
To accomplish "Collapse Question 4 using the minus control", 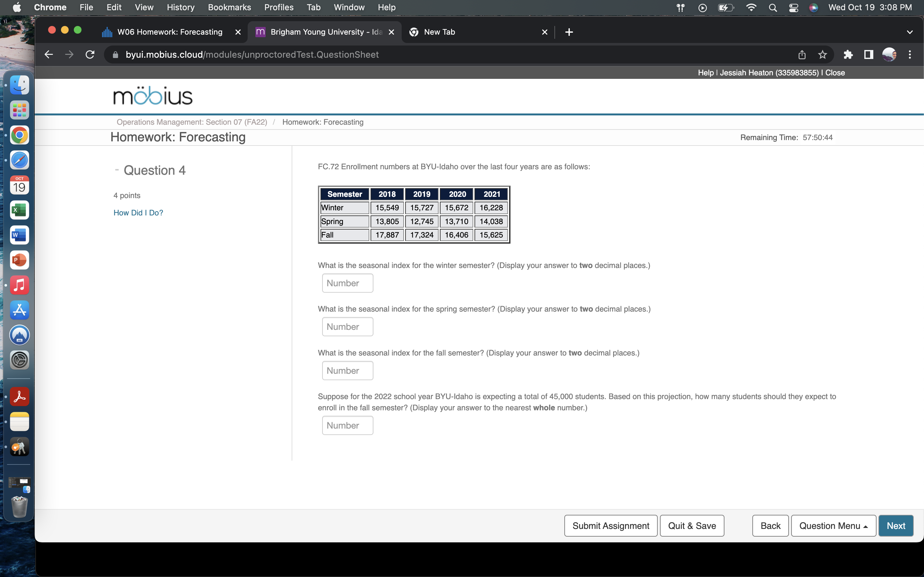I will pyautogui.click(x=116, y=170).
